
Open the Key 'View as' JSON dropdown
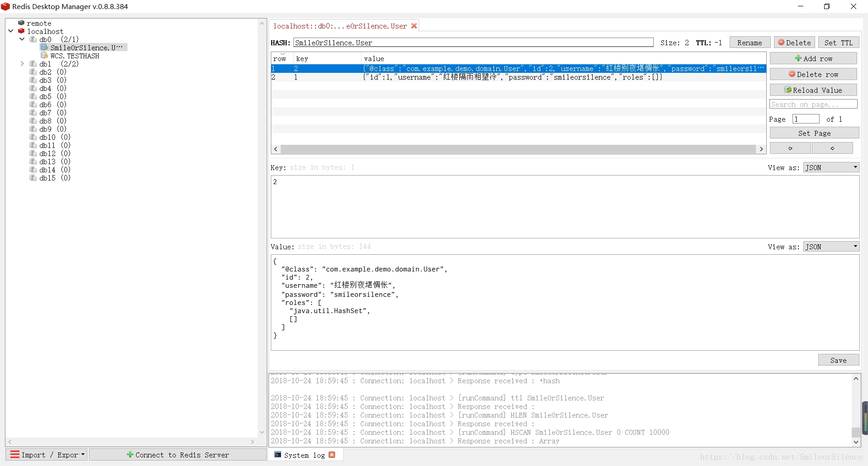(x=831, y=167)
